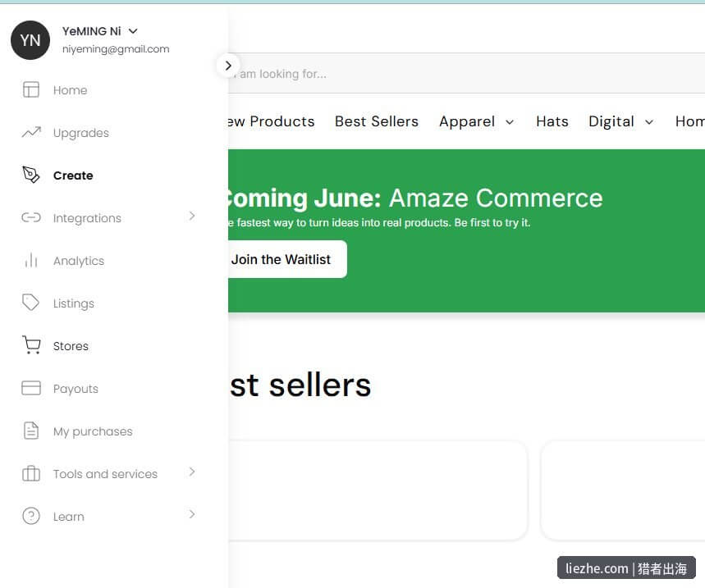Click the Home layout icon in sidebar
This screenshot has width=705, height=588.
[x=31, y=89]
